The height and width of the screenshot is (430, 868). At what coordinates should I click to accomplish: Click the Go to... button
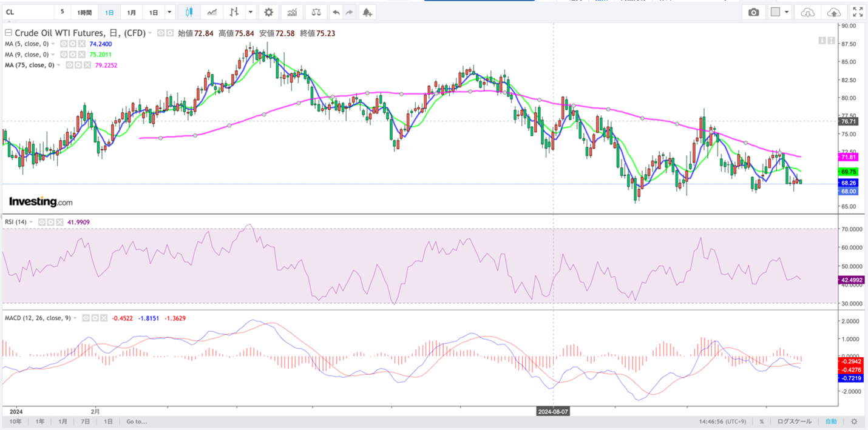tap(137, 422)
